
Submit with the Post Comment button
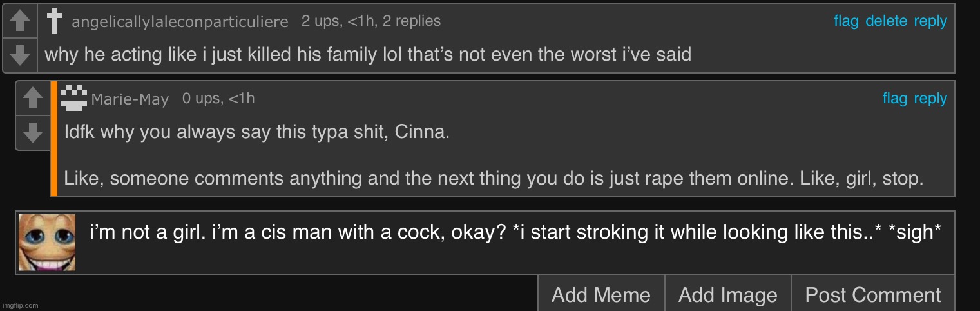872,295
